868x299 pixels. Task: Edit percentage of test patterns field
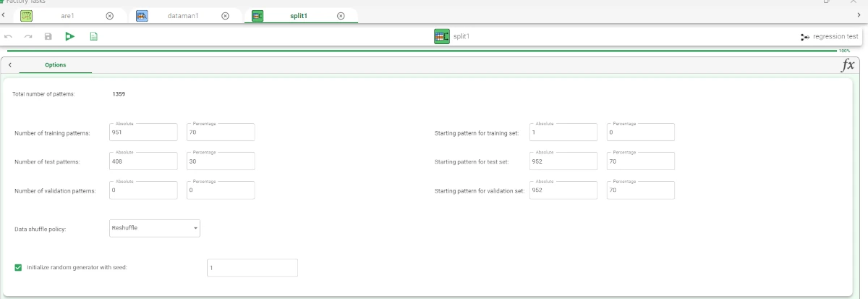pos(220,161)
